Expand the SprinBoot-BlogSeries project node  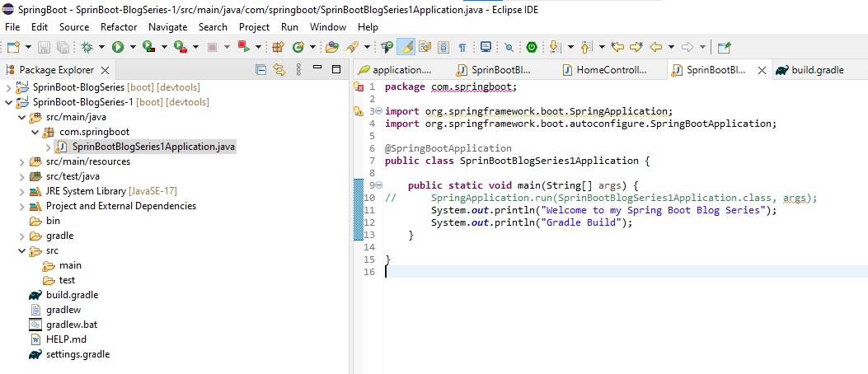click(x=9, y=87)
